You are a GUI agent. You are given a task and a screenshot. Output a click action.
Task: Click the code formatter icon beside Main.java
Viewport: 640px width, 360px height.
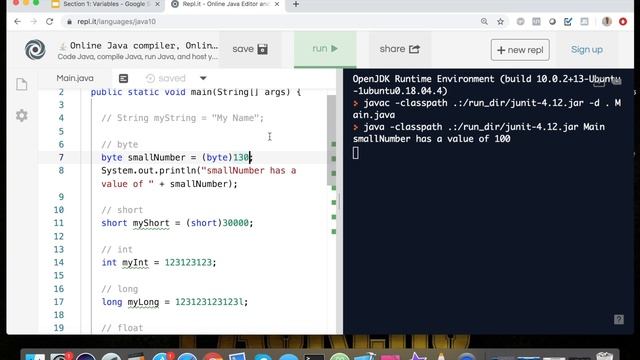[123, 78]
